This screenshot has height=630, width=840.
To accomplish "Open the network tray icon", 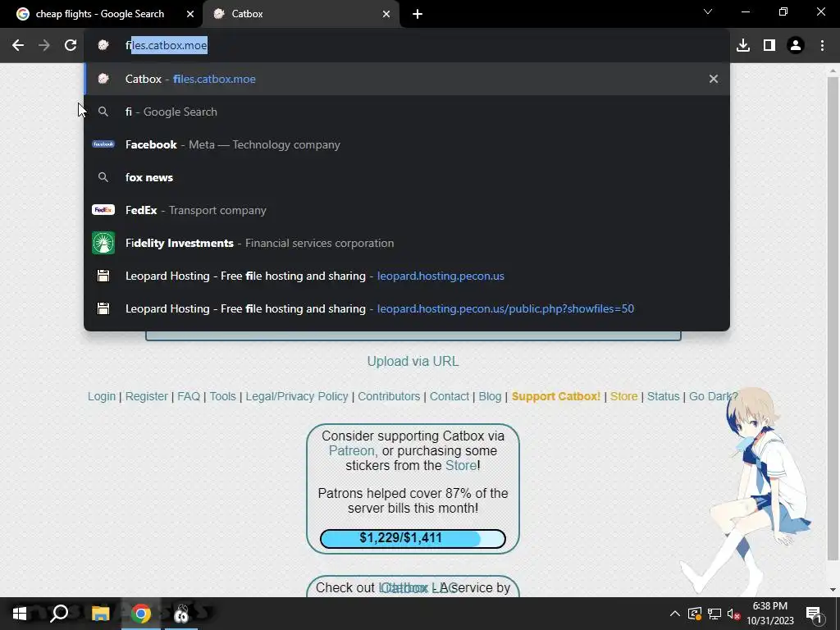I will click(x=714, y=614).
